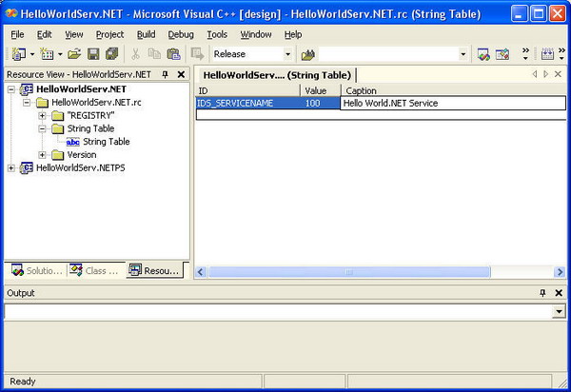Click the Open File folder icon
571x392 pixels.
pos(74,54)
